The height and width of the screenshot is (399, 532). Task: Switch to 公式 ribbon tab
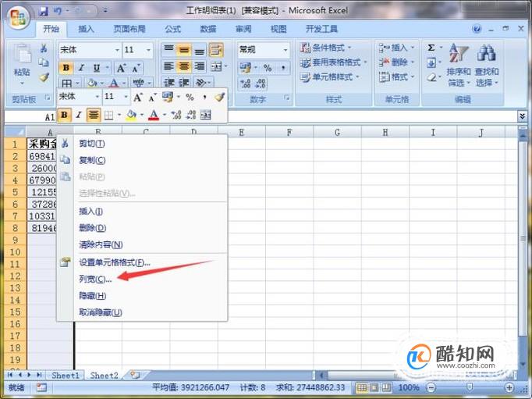(x=173, y=29)
